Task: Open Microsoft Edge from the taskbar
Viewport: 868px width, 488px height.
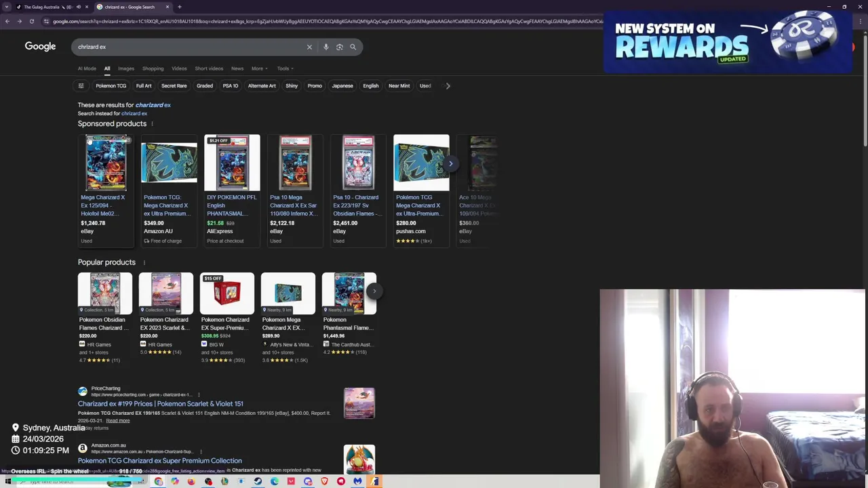Action: click(x=274, y=481)
